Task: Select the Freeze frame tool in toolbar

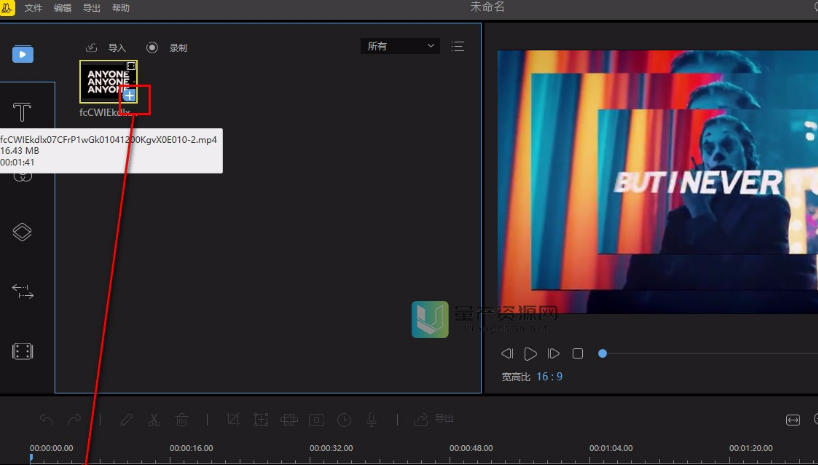Action: (316, 420)
